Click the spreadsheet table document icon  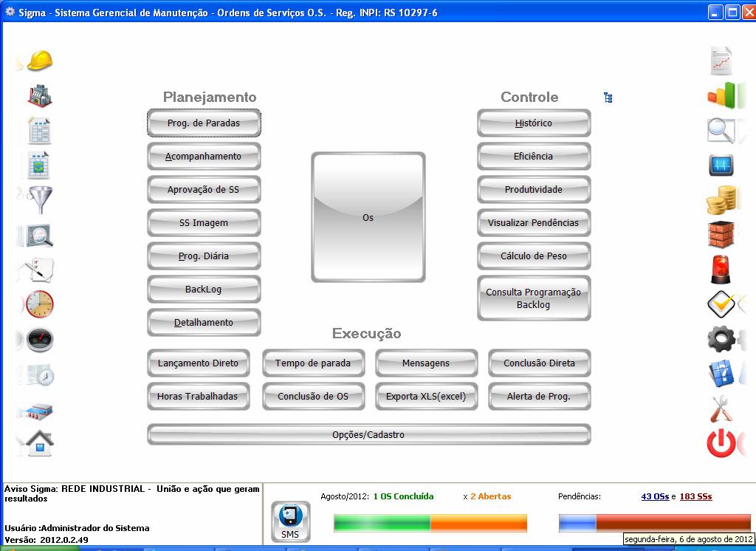pos(40,130)
